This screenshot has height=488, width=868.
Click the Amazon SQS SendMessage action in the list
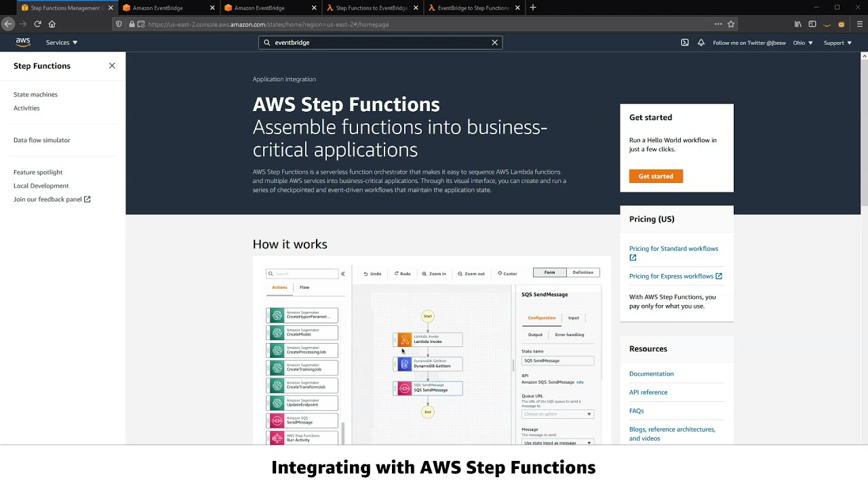click(302, 421)
